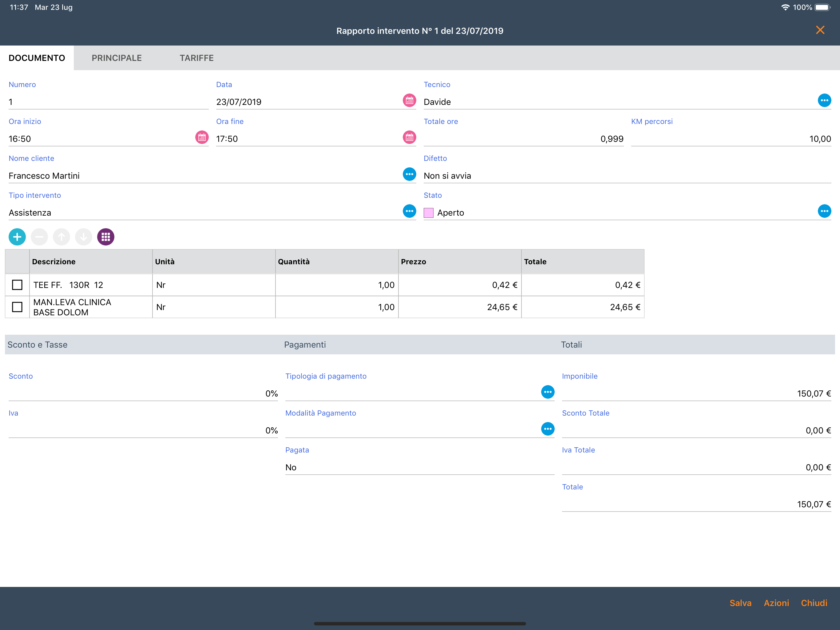Viewport: 840px width, 630px height.
Task: Open the Tecnico selection ellipsis button
Action: (824, 101)
